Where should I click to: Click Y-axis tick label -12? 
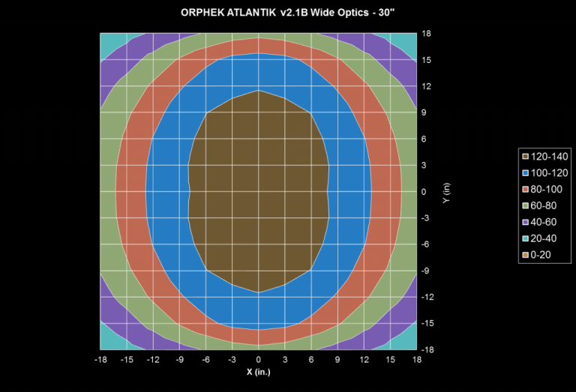(427, 297)
